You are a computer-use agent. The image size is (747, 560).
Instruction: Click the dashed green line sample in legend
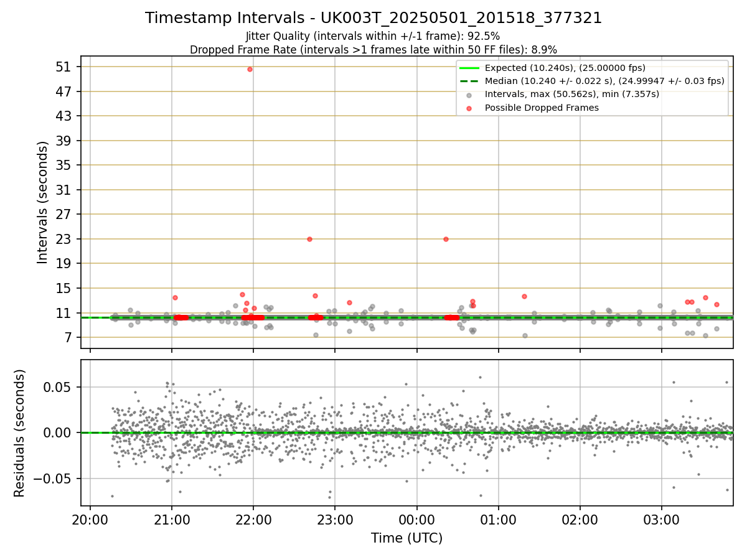[469, 81]
